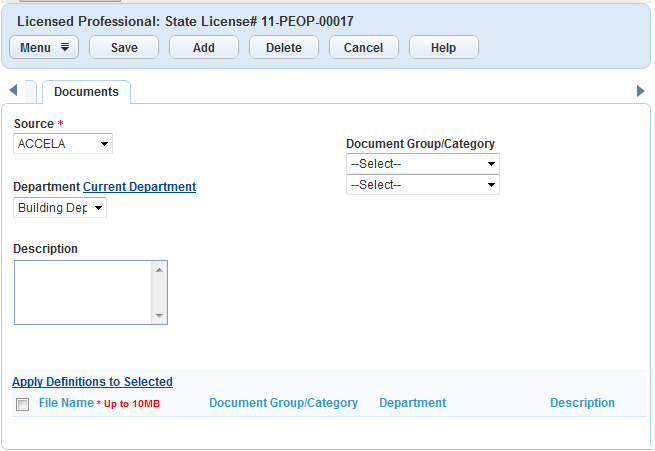Expand the Department Building dropdown
This screenshot has width=655, height=451.
(x=60, y=208)
